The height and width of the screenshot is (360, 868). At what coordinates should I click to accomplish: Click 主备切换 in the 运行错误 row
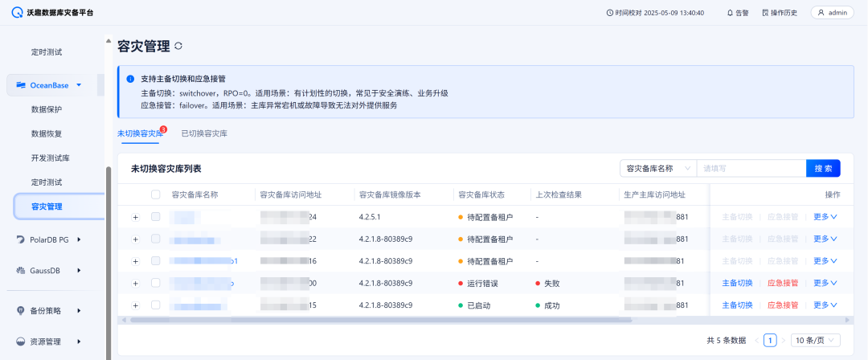pos(737,283)
